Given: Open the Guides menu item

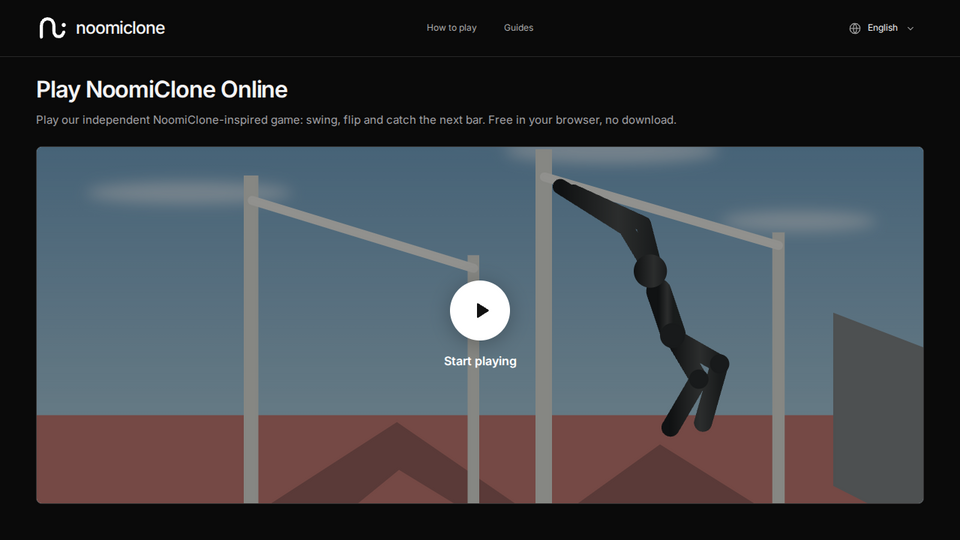Looking at the screenshot, I should click(x=519, y=28).
